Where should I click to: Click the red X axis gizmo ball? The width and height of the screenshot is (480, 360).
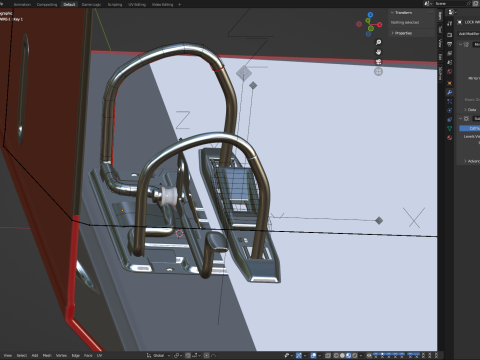380,25
